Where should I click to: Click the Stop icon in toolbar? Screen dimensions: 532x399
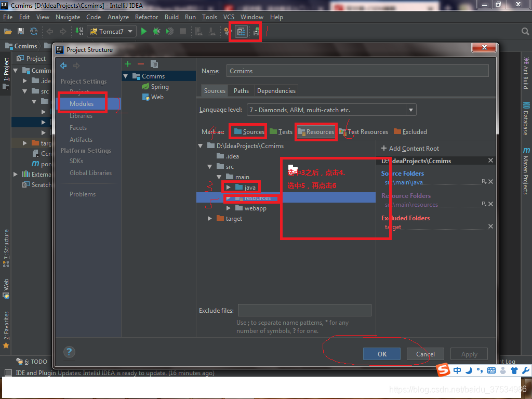(183, 32)
